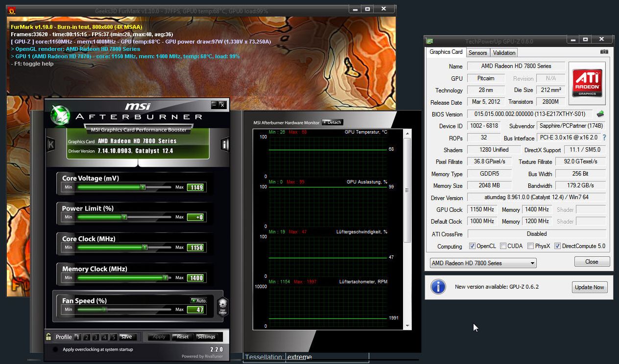Click the GPU Clock 1150 MHz field
This screenshot has width=619, height=364.
(482, 209)
